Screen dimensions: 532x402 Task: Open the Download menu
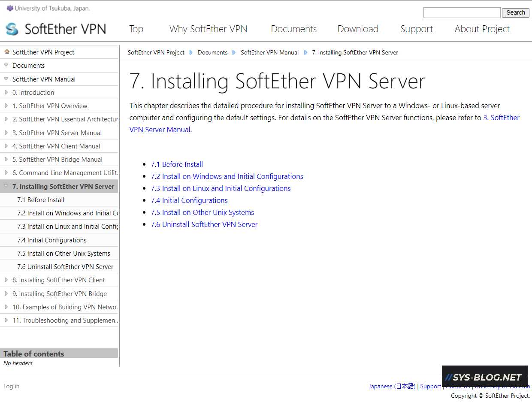(358, 29)
